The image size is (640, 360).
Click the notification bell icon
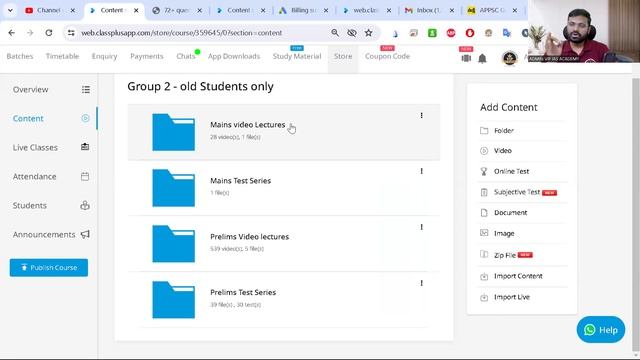482,59
